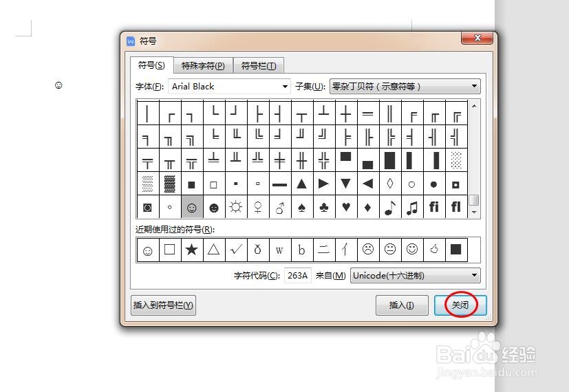Pick the check mark in recent symbols
The image size is (569, 392).
(x=236, y=250)
